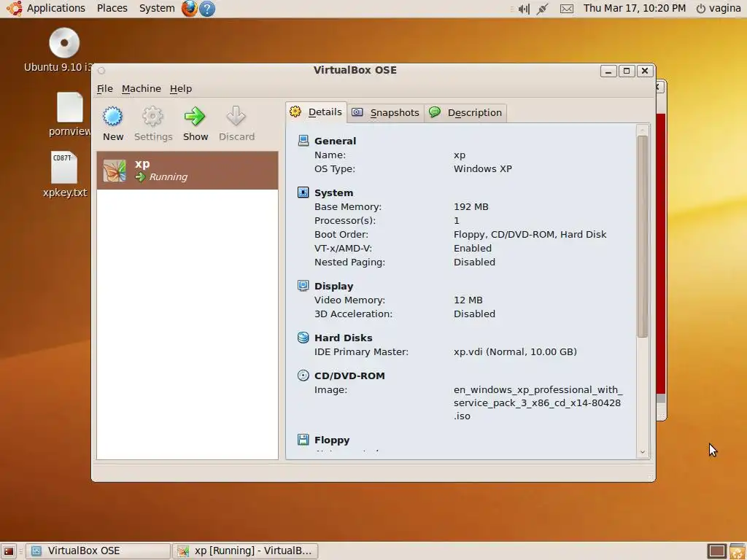This screenshot has width=747, height=560.
Task: Open the Applications menu in top panel
Action: (x=55, y=8)
